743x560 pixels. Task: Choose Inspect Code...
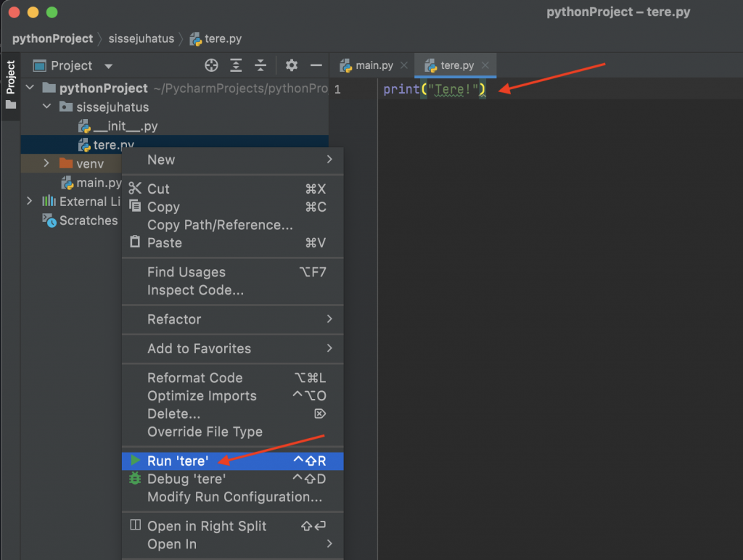(x=233, y=290)
